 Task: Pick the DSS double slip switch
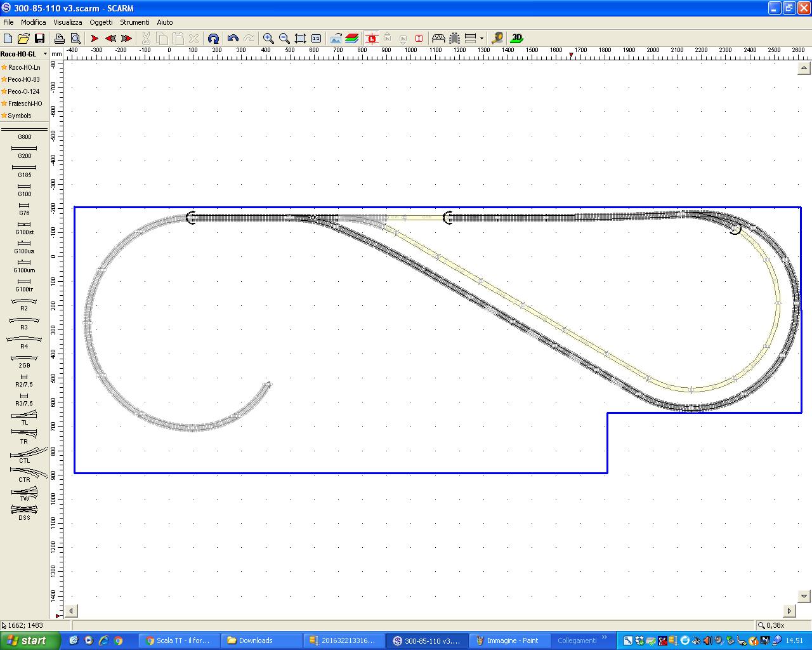pyautogui.click(x=24, y=513)
